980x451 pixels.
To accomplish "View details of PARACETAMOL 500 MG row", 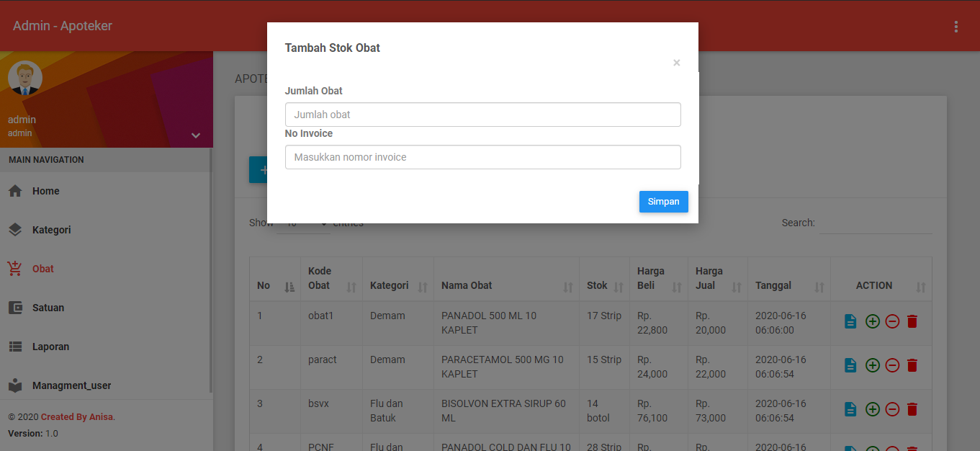I will point(850,365).
